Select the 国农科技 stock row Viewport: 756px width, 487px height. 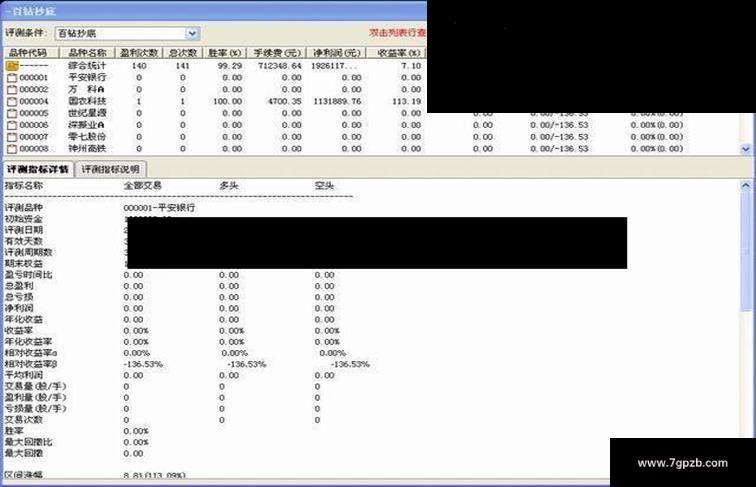[x=87, y=101]
